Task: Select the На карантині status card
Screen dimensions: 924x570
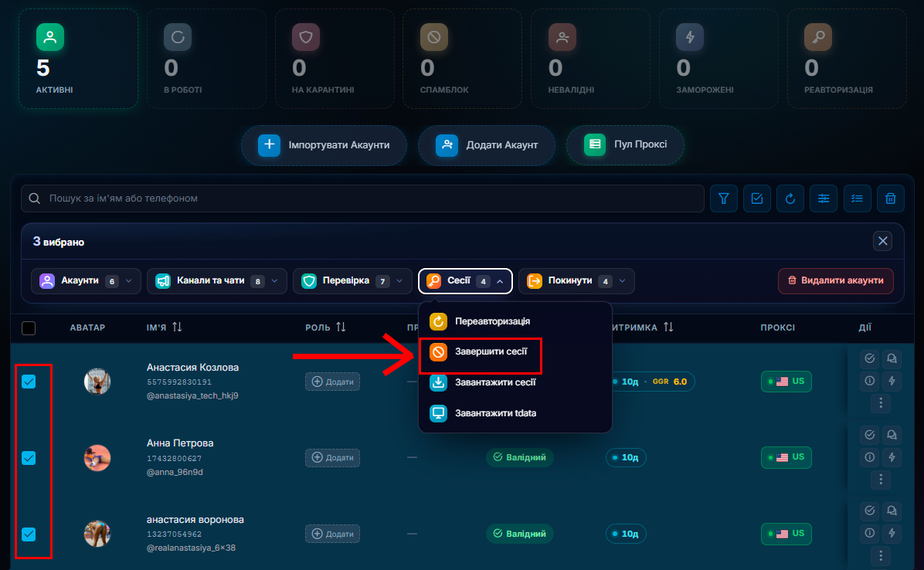Action: [335, 59]
